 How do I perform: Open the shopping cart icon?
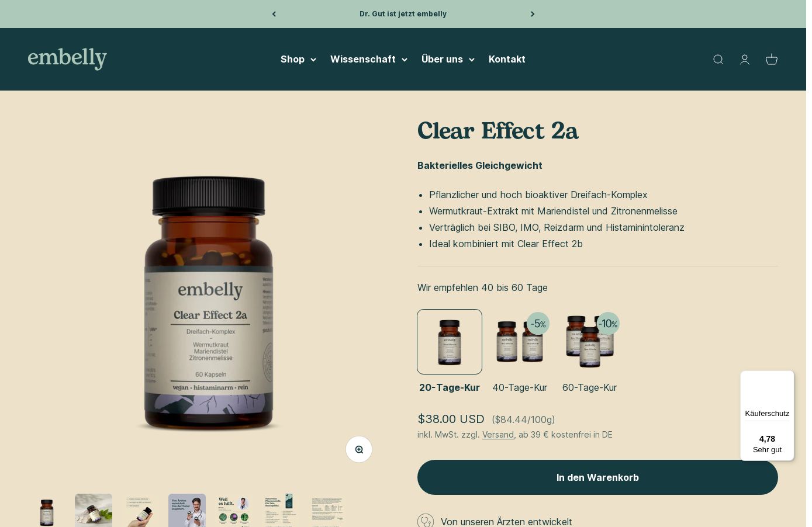pyautogui.click(x=772, y=59)
